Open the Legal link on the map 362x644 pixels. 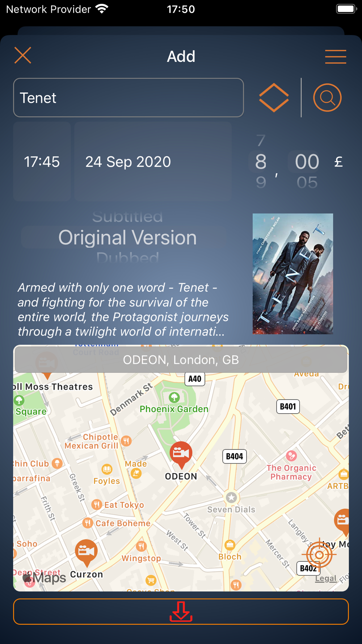(x=326, y=578)
